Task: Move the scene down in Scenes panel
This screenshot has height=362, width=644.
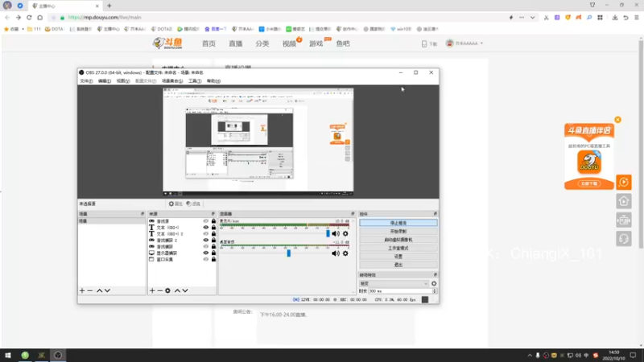Action: click(x=107, y=290)
